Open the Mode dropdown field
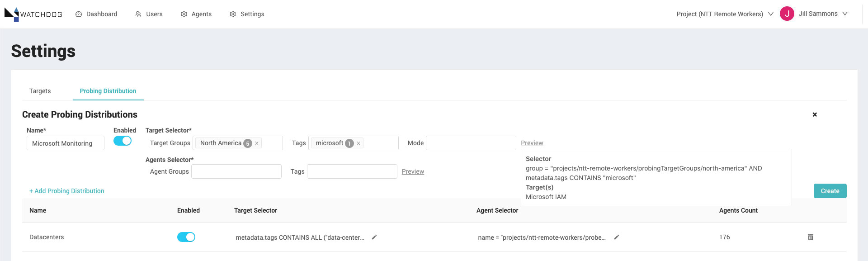Viewport: 868px width, 261px height. pyautogui.click(x=471, y=143)
